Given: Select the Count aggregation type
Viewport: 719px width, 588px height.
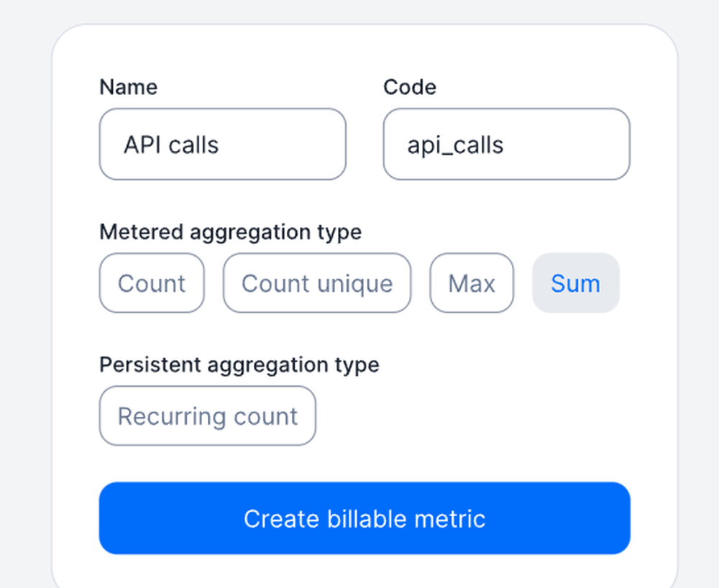Looking at the screenshot, I should pyautogui.click(x=152, y=283).
